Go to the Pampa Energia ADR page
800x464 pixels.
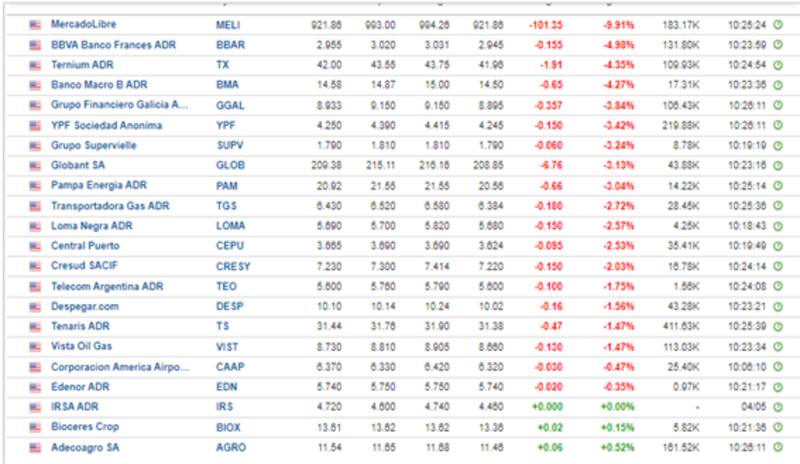[97, 185]
